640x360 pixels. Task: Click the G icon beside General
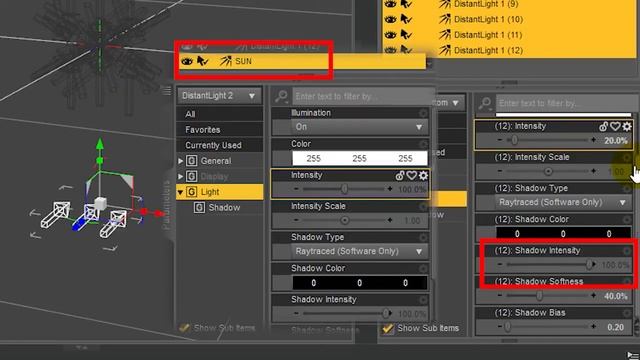(191, 161)
